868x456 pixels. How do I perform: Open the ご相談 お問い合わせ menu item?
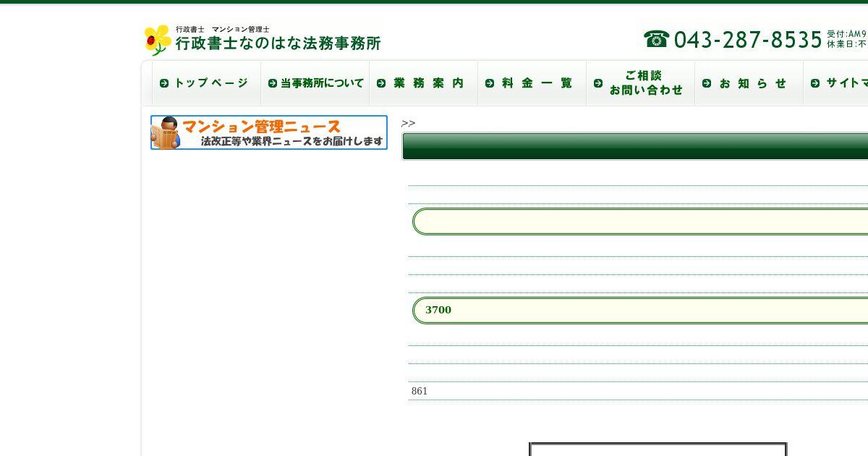pos(641,83)
